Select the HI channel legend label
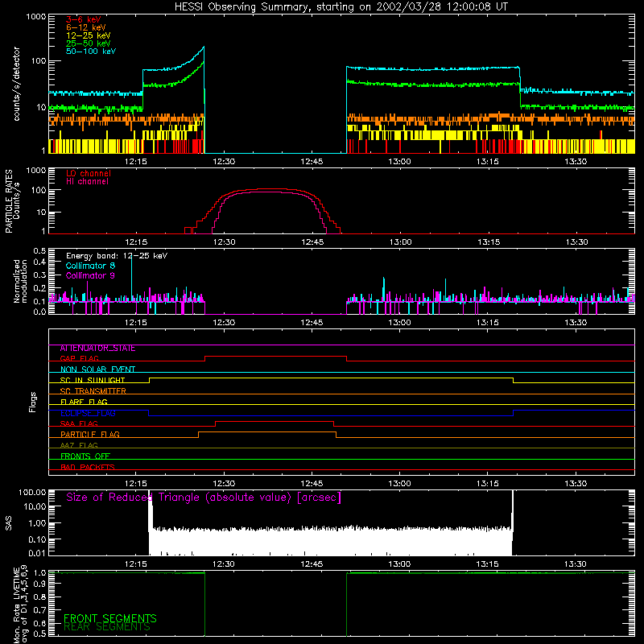Screen dimensions: 644x644 (x=87, y=182)
